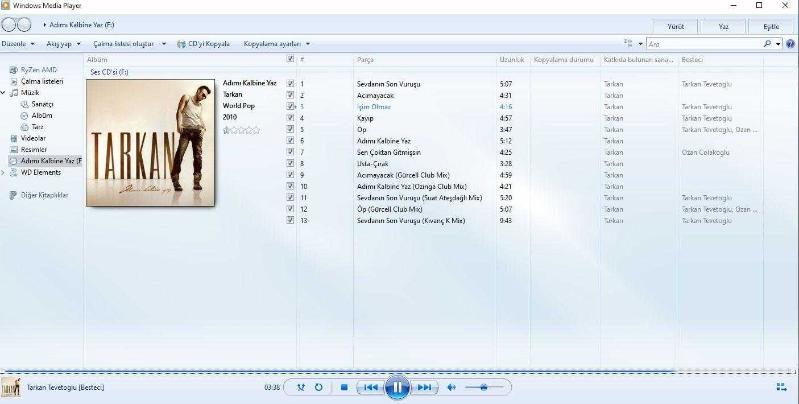Click the CD'yi Kopyala rip icon

[181, 44]
